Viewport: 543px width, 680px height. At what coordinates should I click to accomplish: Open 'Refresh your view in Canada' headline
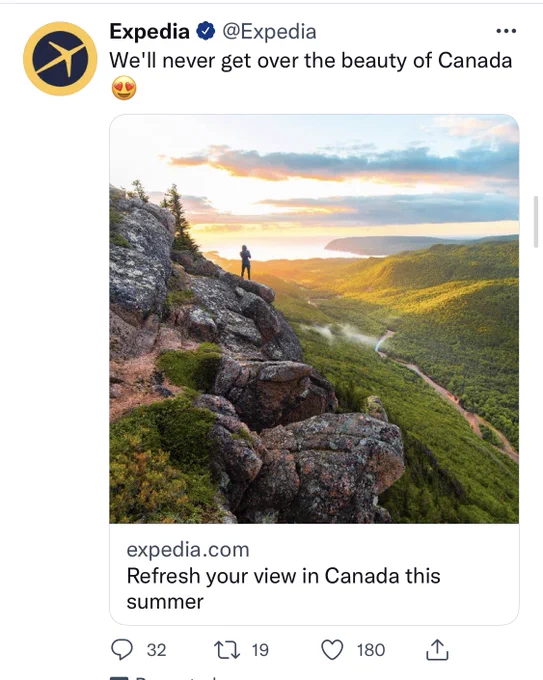coord(284,588)
